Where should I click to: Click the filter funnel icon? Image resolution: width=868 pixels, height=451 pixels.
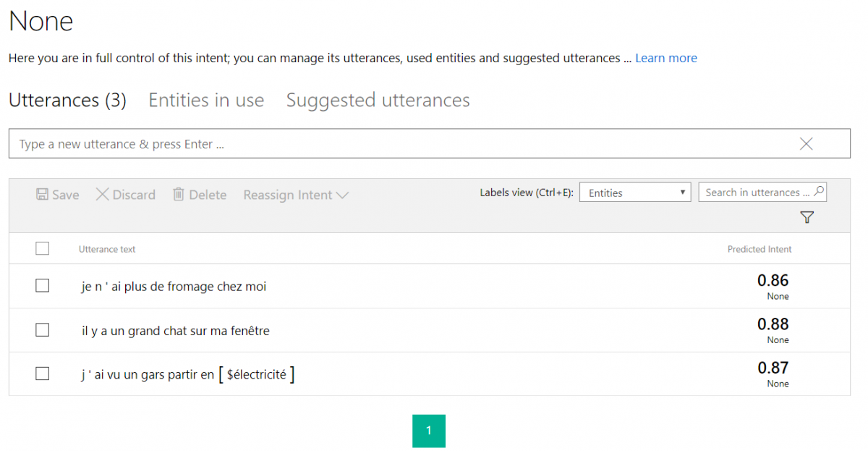point(807,217)
